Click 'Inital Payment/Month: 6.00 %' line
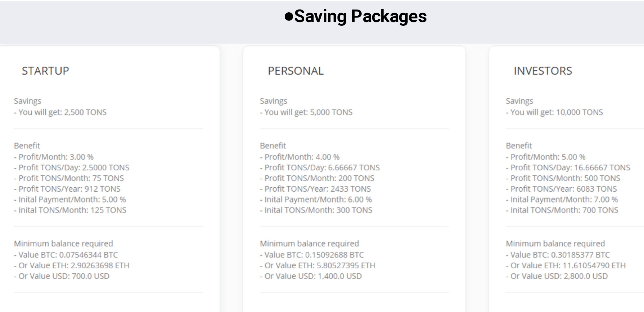Viewport: 644px width, 312px height. click(x=316, y=200)
